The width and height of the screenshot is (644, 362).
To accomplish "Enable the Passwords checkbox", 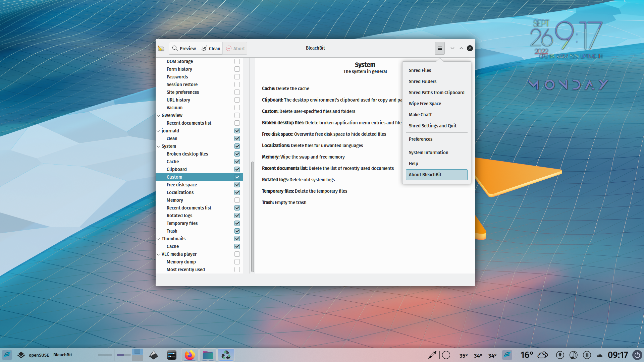I will tap(237, 77).
